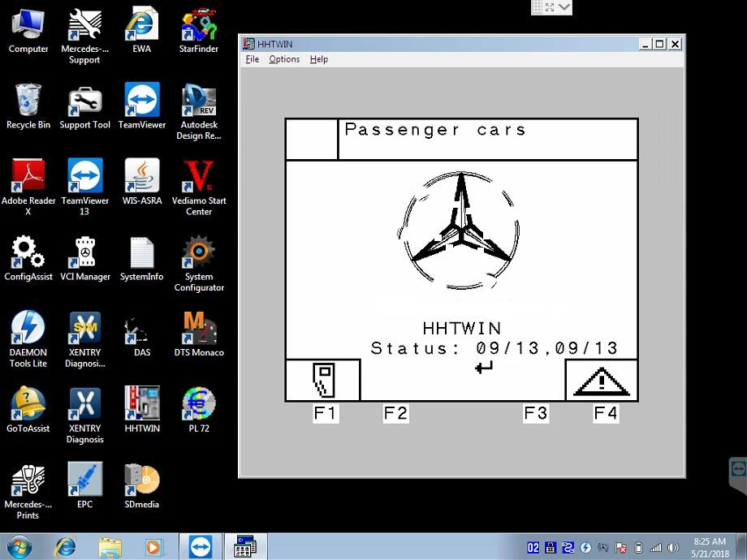The height and width of the screenshot is (560, 747).
Task: Open Internet Explorer from the taskbar
Action: point(65,547)
